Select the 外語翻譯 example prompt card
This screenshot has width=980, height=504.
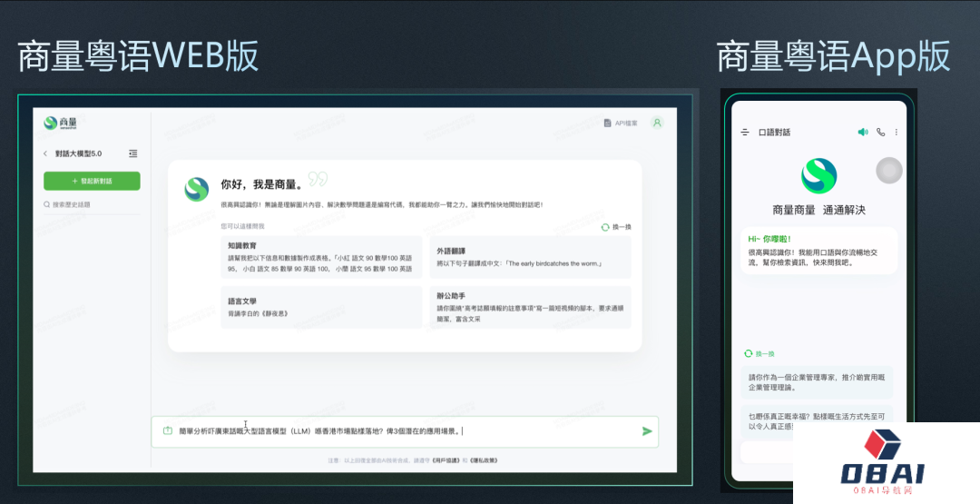pyautogui.click(x=529, y=257)
